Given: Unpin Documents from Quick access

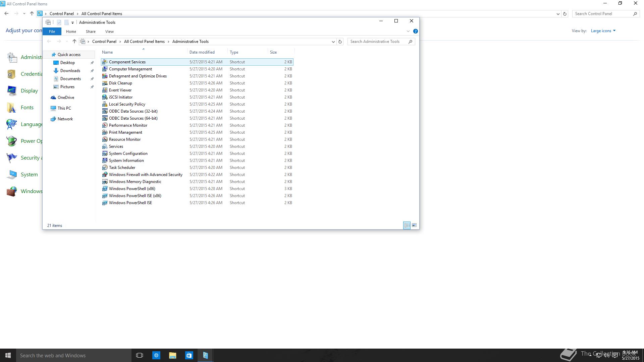Looking at the screenshot, I should click(92, 79).
